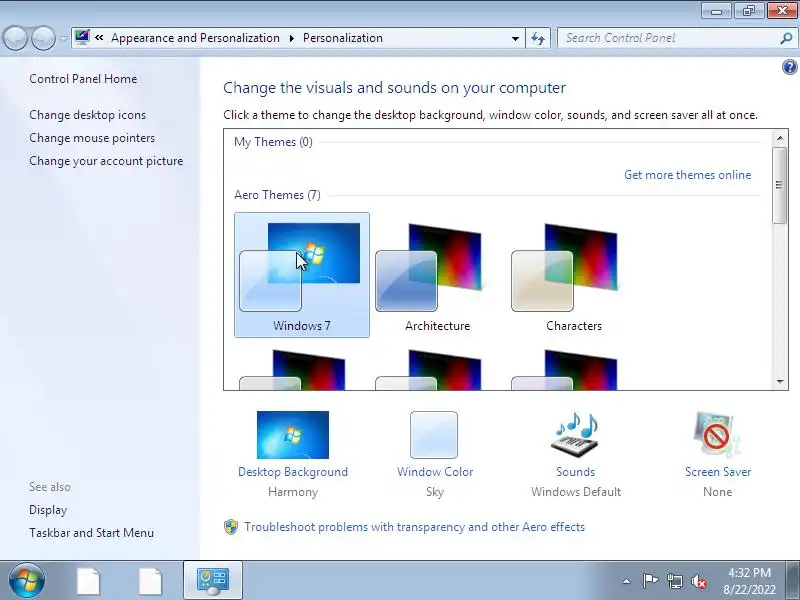Restore down the Personalization window

748,11
